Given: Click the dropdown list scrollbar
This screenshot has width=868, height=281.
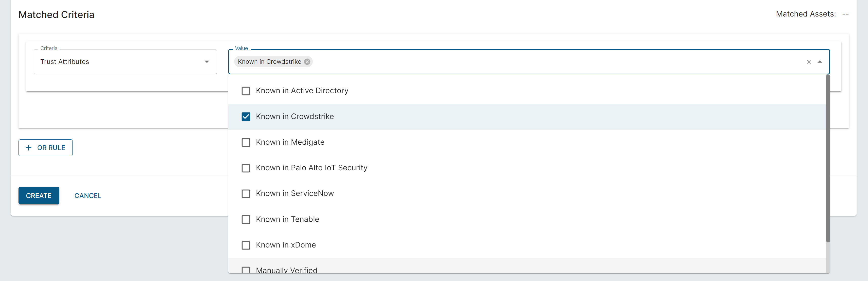Looking at the screenshot, I should 828,159.
